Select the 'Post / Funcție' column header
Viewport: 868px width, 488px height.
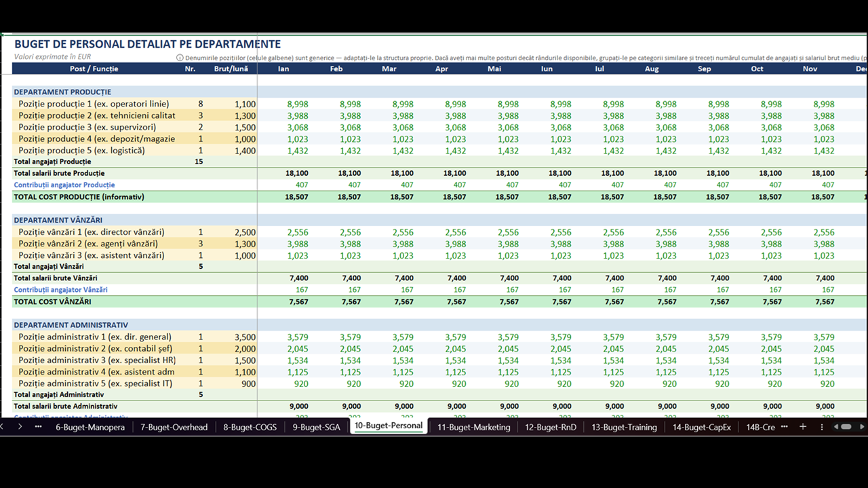[94, 69]
